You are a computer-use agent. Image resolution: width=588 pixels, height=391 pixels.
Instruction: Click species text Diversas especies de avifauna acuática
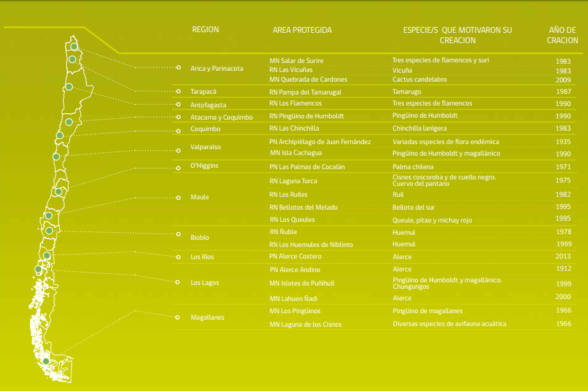(x=449, y=324)
